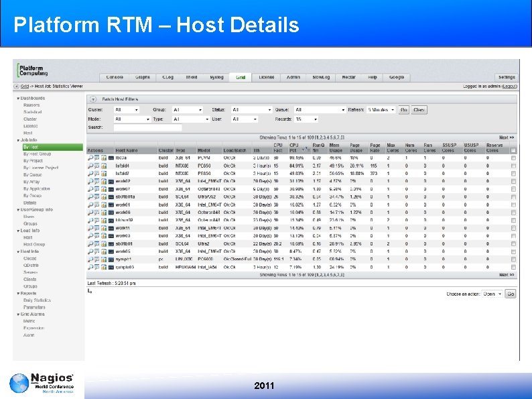This screenshot has height=399, width=532.
Task: Open Daily Statistics under Reports
Action: [37, 300]
